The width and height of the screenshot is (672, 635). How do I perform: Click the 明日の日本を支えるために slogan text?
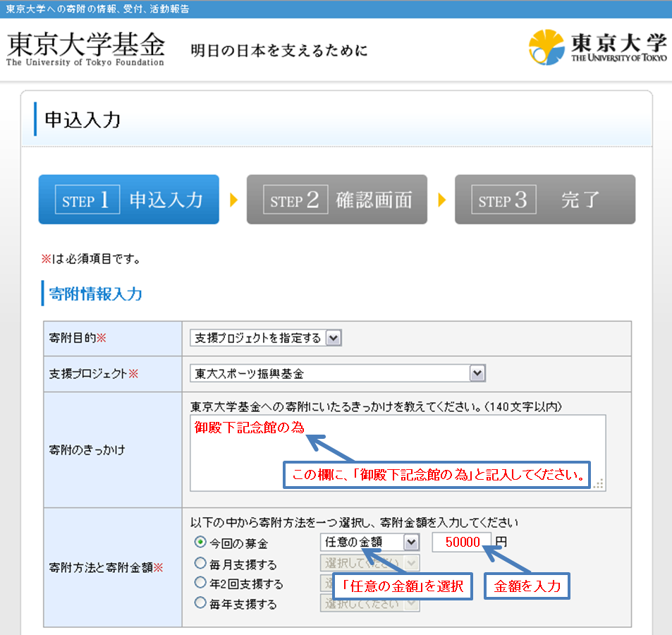coord(279,50)
